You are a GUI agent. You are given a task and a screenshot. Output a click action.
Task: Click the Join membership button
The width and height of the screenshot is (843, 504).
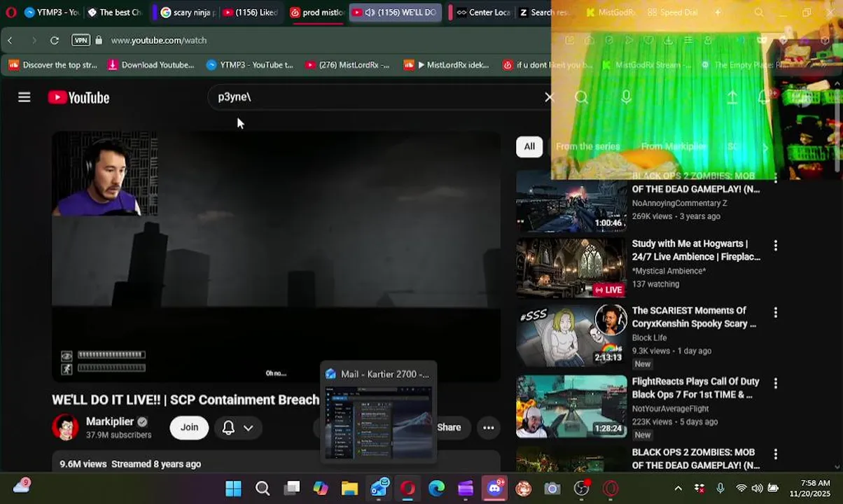point(189,427)
